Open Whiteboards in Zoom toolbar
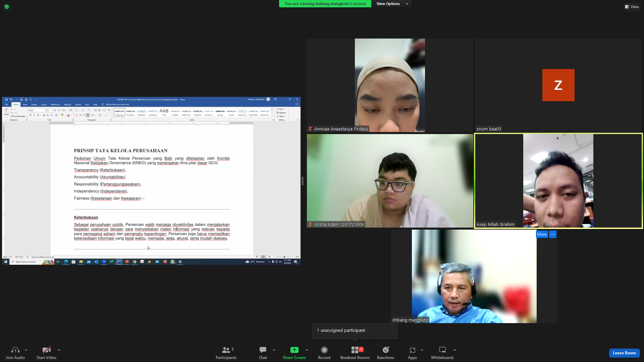The width and height of the screenshot is (644, 362). pyautogui.click(x=442, y=353)
